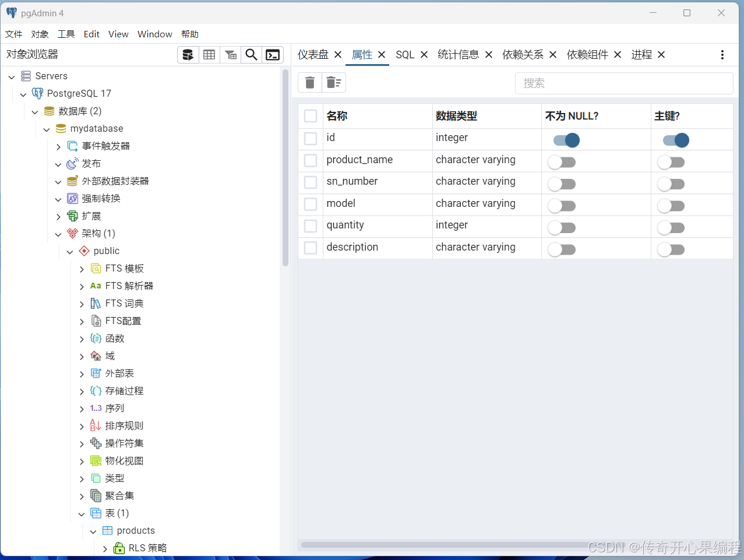Open the Query Tool toolbar icon
This screenshot has width=744, height=560.
(x=188, y=55)
